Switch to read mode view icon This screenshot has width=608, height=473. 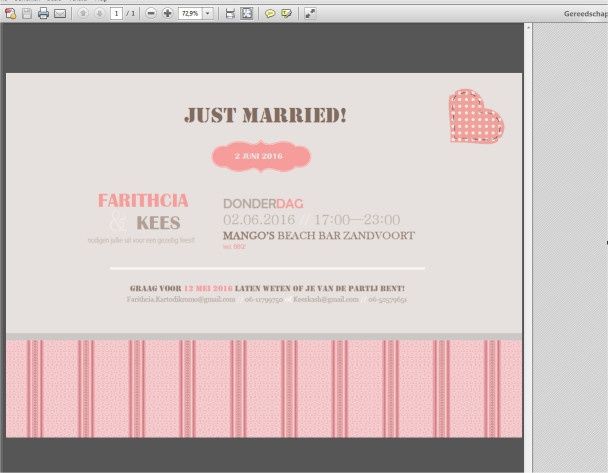tap(310, 14)
